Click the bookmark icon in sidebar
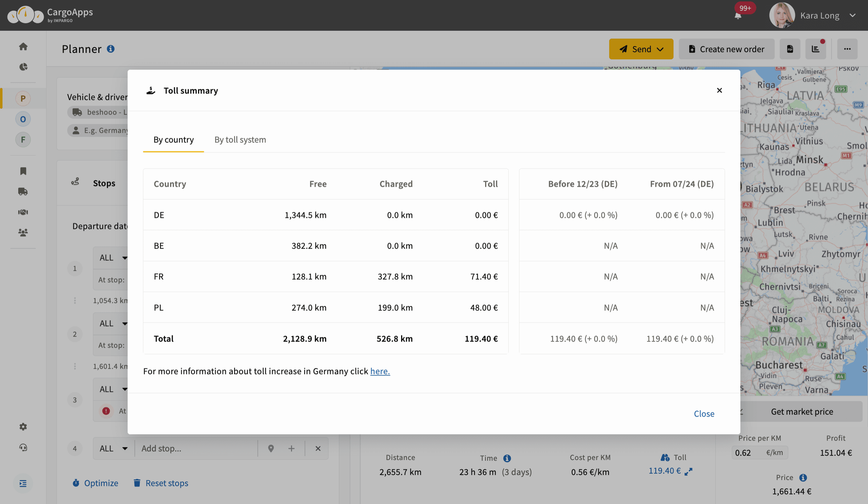Viewport: 868px width, 504px height. coord(23,171)
